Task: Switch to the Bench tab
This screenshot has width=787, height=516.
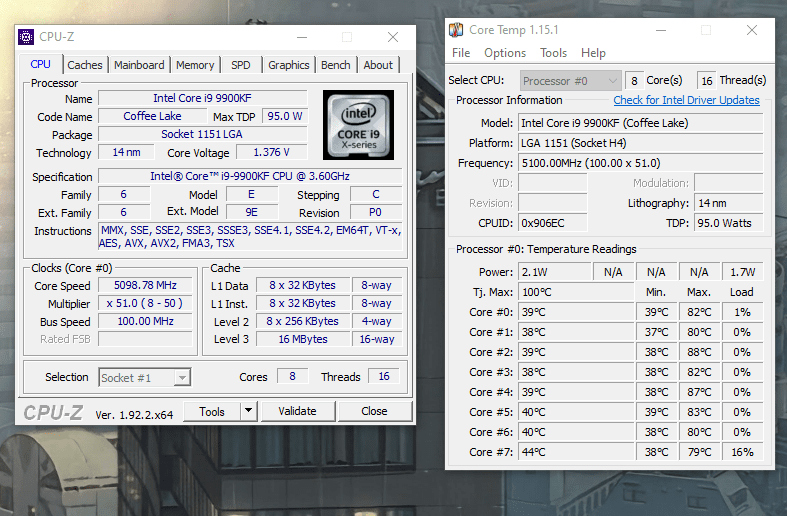Action: 336,65
